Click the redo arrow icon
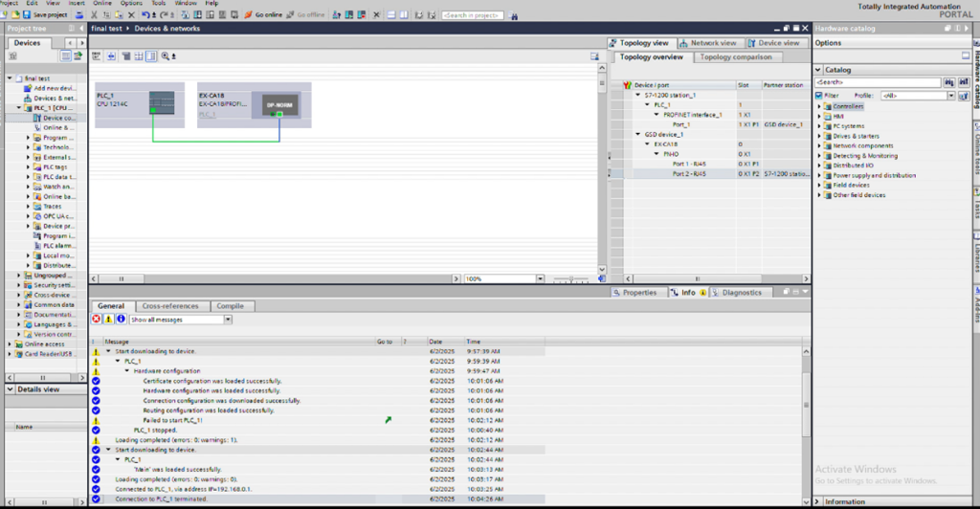This screenshot has height=509, width=980. click(x=164, y=14)
